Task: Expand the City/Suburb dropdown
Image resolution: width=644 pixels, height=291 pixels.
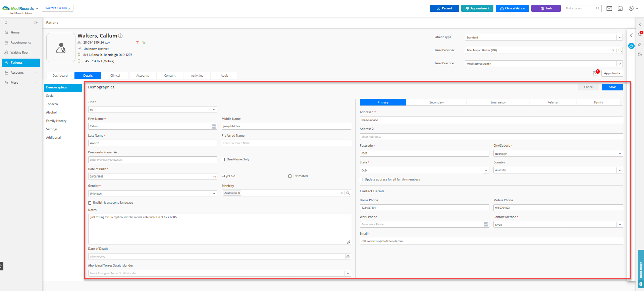Action: pyautogui.click(x=620, y=154)
